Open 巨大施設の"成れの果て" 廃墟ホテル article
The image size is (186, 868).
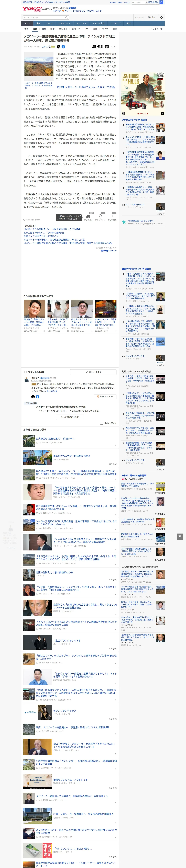coord(55,439)
